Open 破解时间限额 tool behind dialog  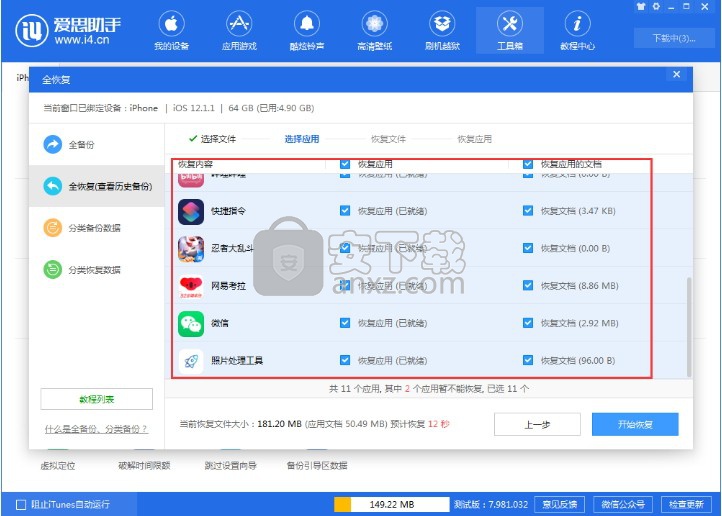coord(144,466)
